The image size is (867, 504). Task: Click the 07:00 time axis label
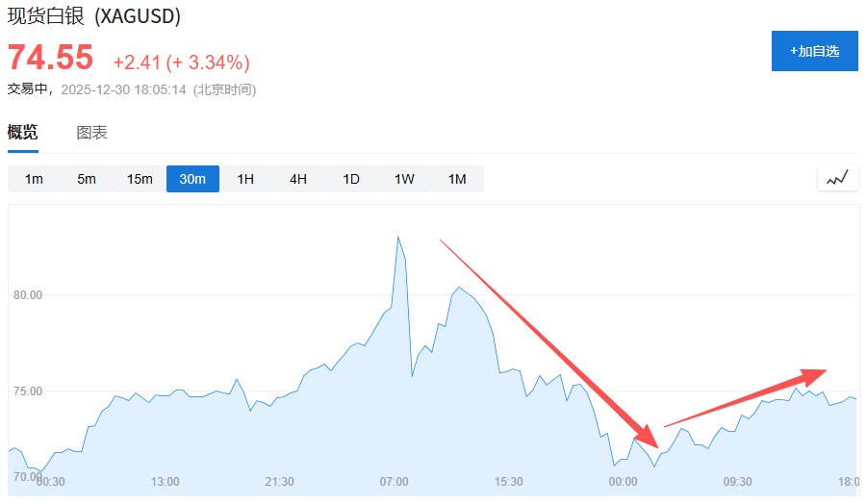[x=395, y=481]
